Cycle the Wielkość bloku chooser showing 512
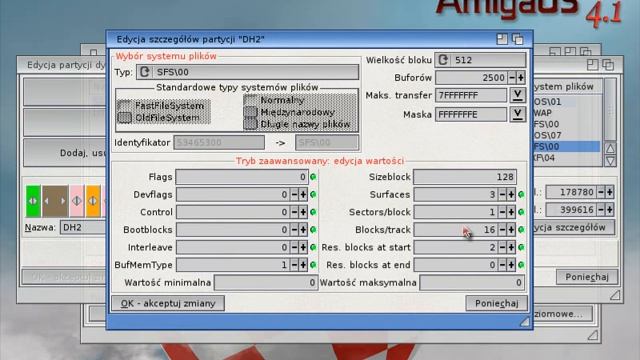 tap(480, 60)
